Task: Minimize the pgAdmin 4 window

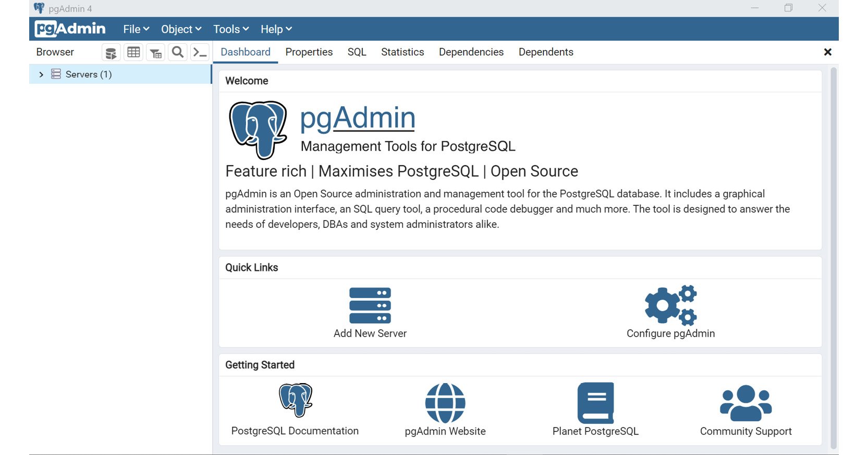Action: (754, 8)
